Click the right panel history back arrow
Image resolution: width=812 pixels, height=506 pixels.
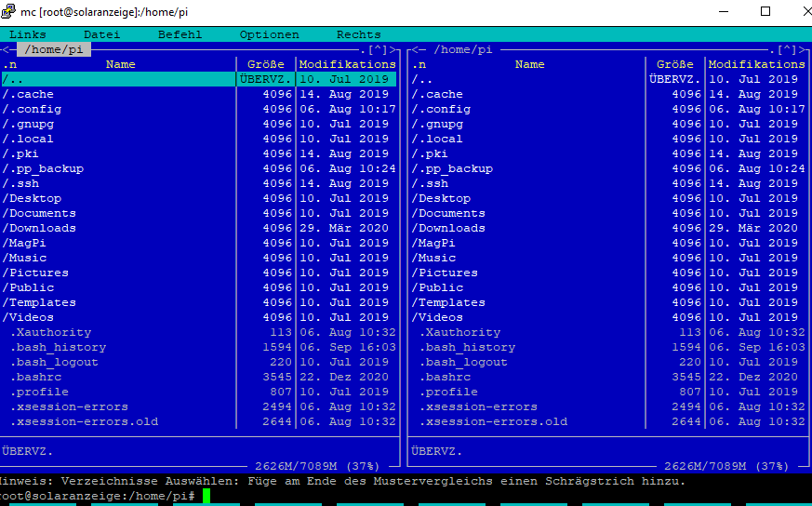coord(414,49)
